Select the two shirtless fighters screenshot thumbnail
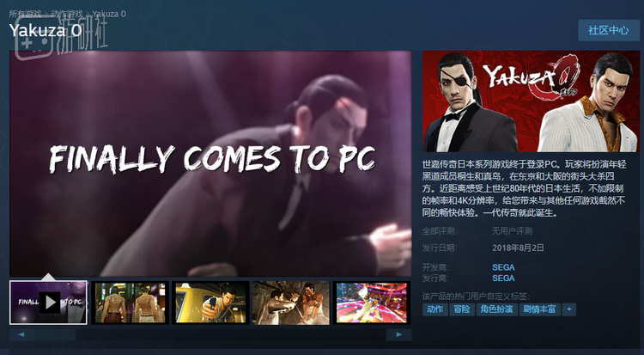Viewport: 644px width, 355px height. (x=131, y=303)
